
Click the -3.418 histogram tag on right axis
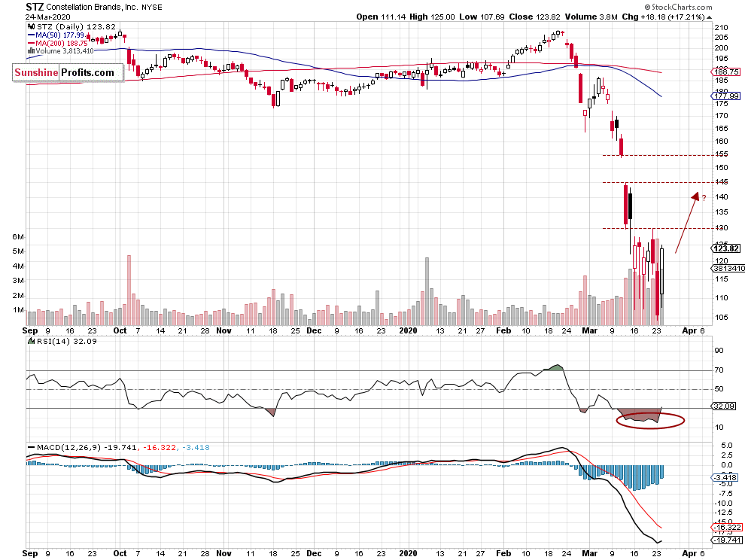coord(725,477)
